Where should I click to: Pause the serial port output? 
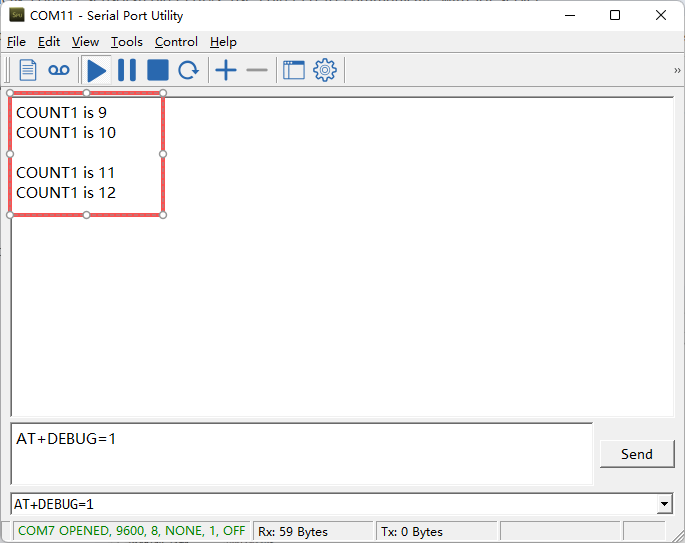(x=127, y=70)
